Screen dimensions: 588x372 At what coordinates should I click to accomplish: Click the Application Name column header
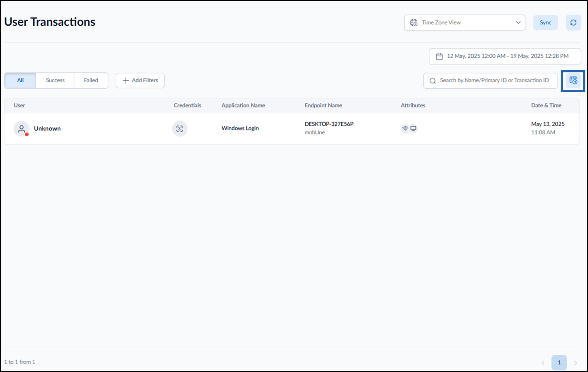pos(243,105)
